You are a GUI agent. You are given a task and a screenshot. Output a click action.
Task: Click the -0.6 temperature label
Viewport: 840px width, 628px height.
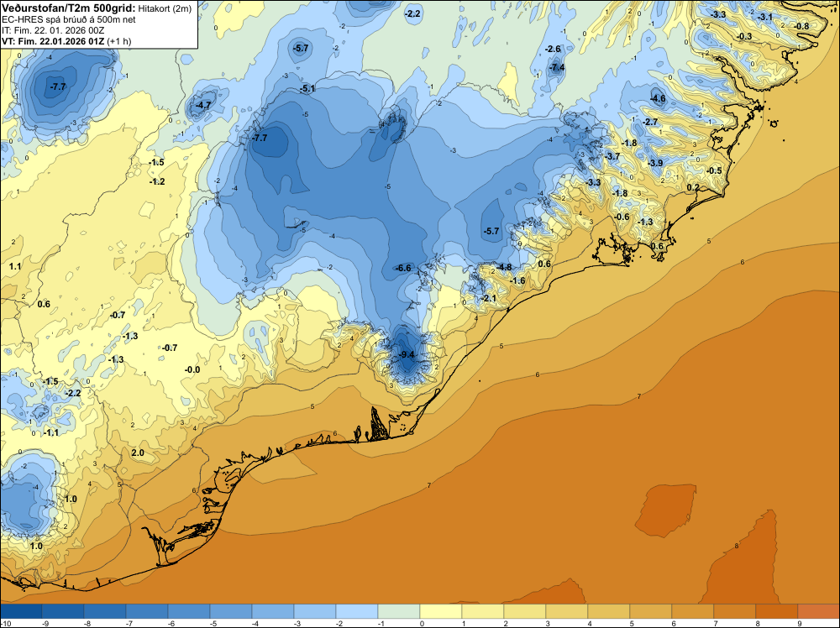click(x=622, y=217)
